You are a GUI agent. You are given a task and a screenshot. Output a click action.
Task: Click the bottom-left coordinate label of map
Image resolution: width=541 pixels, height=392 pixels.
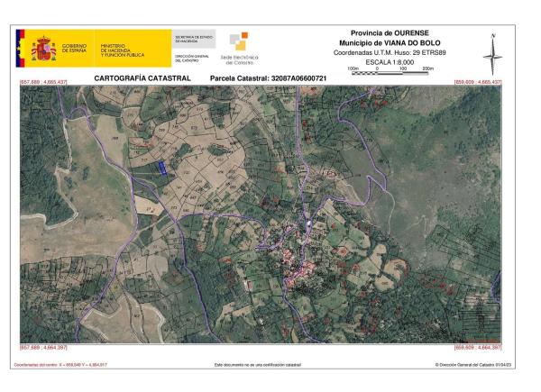pos(44,346)
